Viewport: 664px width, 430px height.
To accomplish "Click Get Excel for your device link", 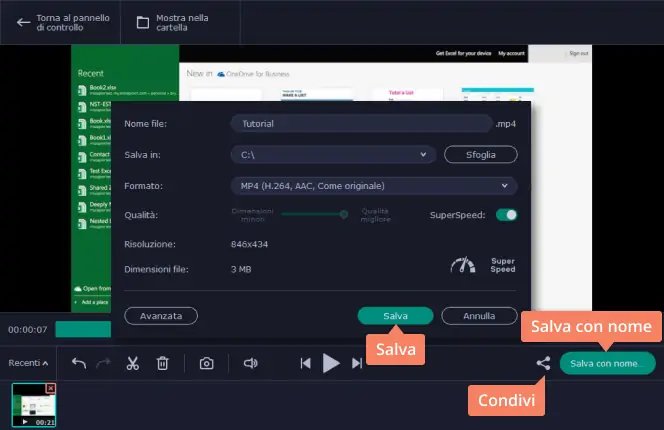I will pyautogui.click(x=463, y=53).
